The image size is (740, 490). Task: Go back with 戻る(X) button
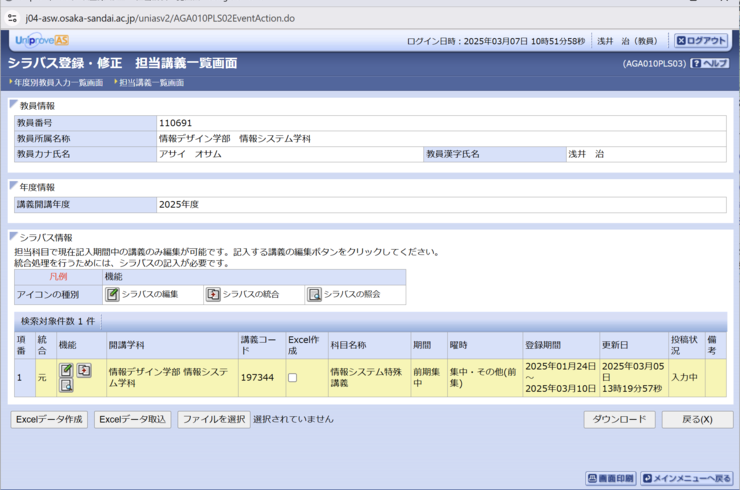(698, 419)
